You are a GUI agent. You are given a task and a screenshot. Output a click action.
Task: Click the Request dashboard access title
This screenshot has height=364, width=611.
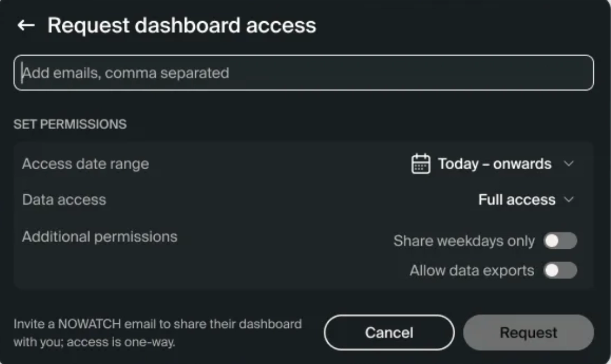click(181, 26)
